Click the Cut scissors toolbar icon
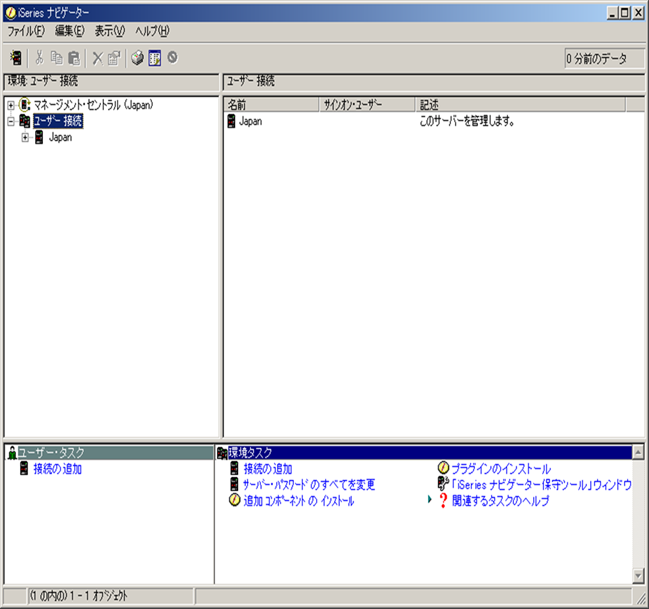 (39, 58)
